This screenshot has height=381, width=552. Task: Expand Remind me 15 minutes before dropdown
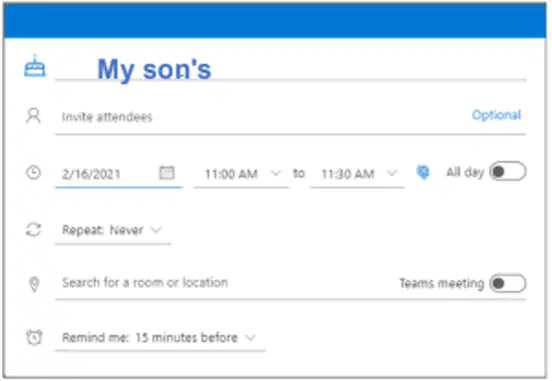click(160, 338)
